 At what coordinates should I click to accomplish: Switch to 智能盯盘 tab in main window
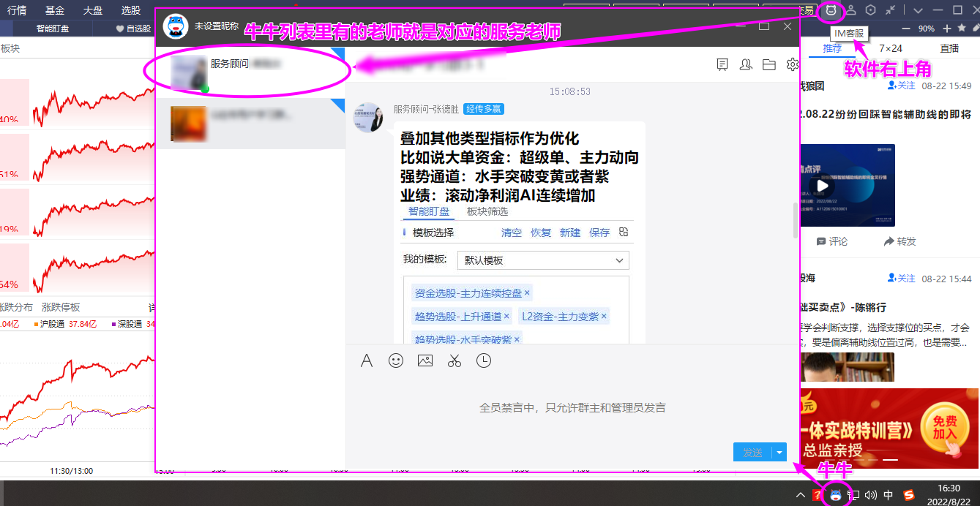click(53, 29)
